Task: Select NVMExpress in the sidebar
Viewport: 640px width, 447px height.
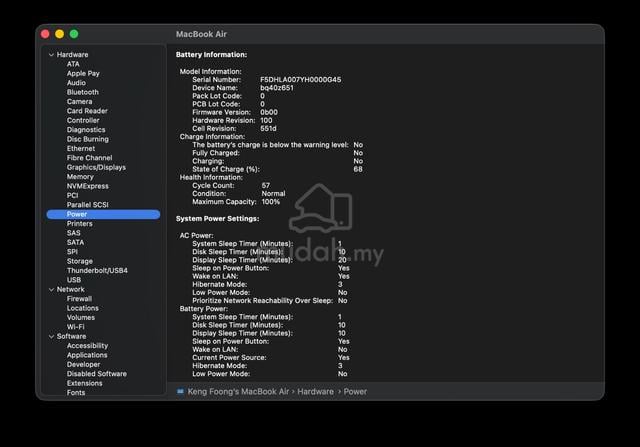Action: pyautogui.click(x=88, y=186)
